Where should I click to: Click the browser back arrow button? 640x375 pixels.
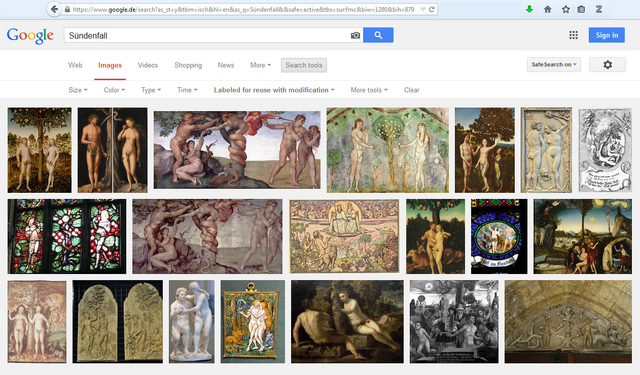pyautogui.click(x=54, y=9)
